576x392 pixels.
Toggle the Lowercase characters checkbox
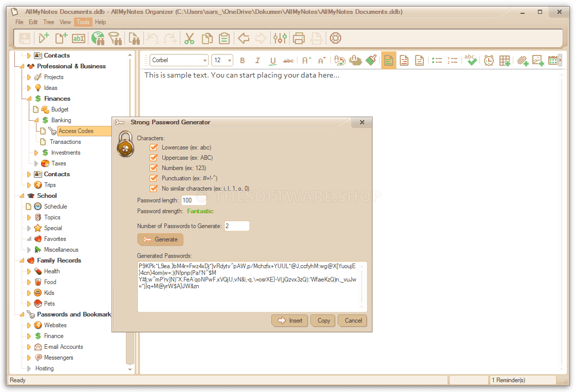[x=154, y=147]
